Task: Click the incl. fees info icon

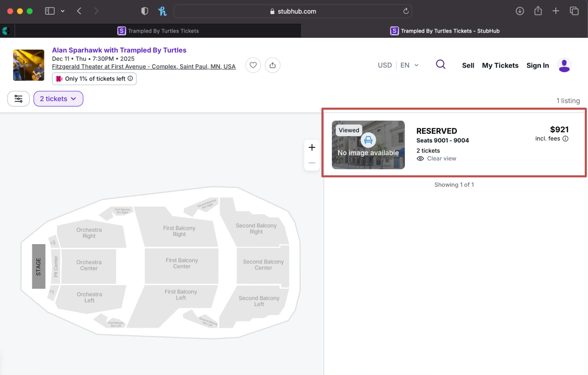Action: [565, 139]
